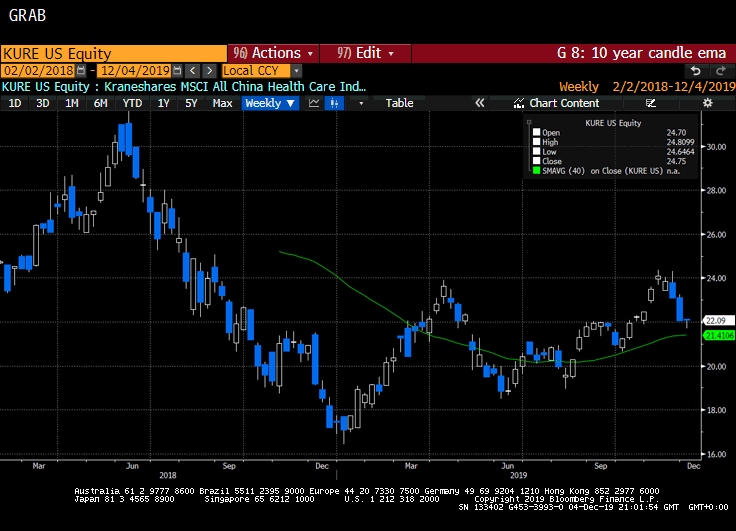Click the redo arrow icon
Screen dimensions: 736x531
(x=720, y=71)
